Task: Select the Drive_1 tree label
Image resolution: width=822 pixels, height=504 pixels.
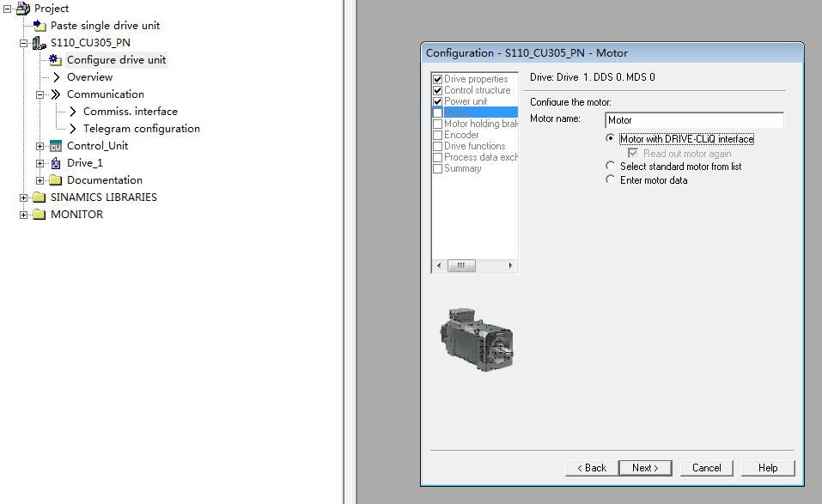Action: click(x=85, y=163)
